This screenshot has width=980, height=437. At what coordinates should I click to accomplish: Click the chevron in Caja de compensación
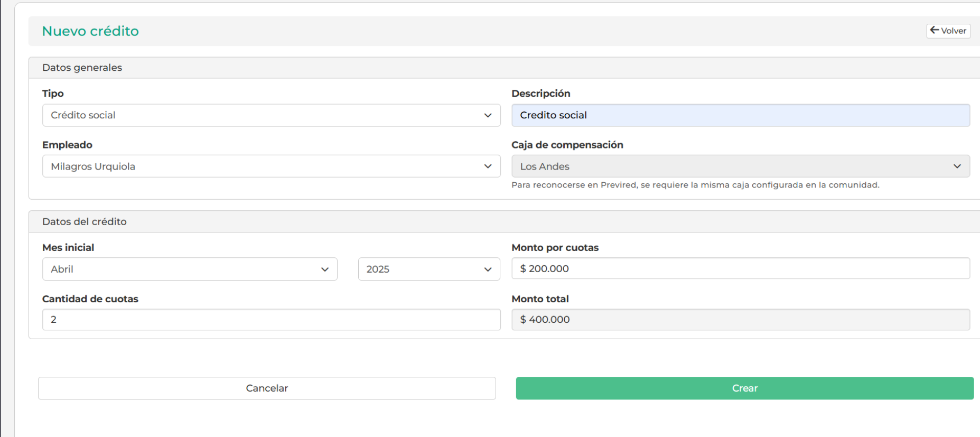point(957,166)
